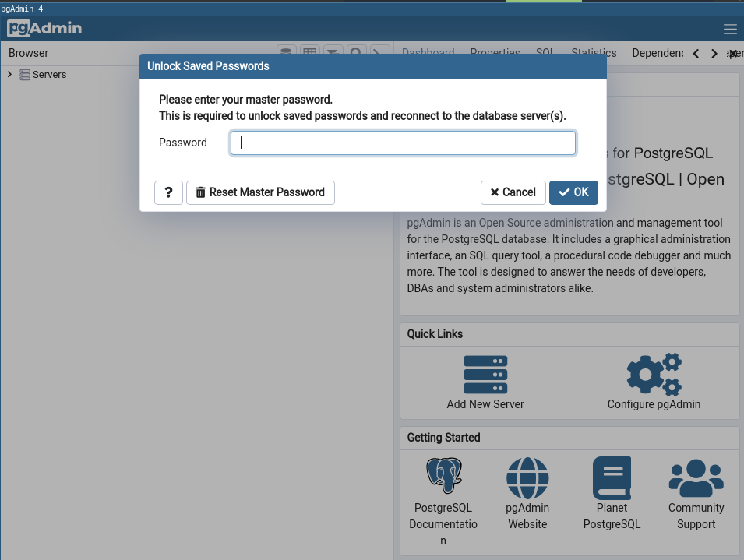744x560 pixels.
Task: Expand the Servers tree node arrow
Action: pyautogui.click(x=9, y=75)
